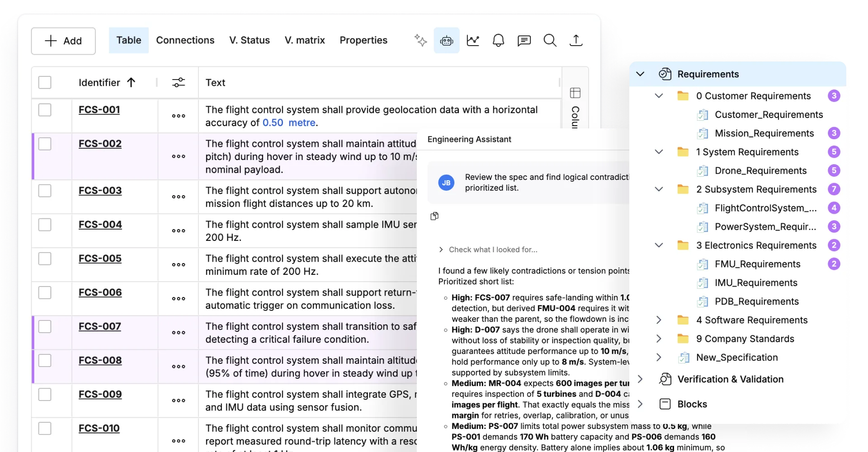
Task: Open row options for FCS-009
Action: click(x=179, y=400)
